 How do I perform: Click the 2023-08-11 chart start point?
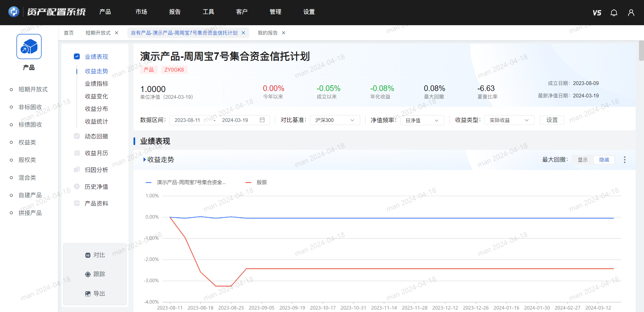tap(170, 217)
